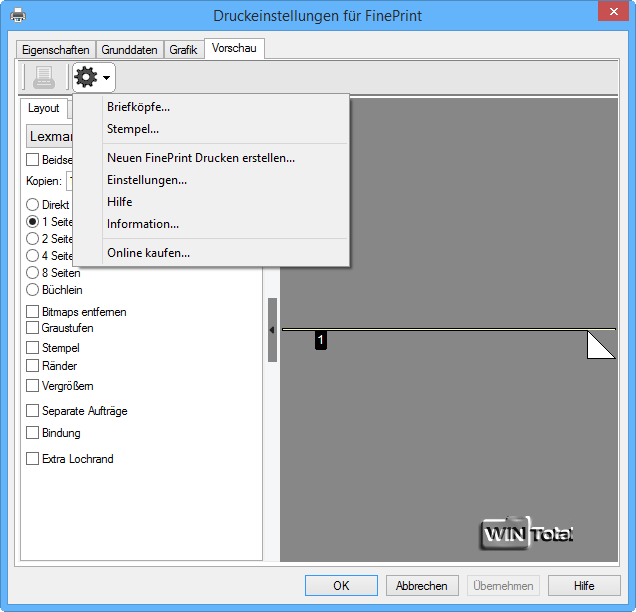636x612 pixels.
Task: Select the Büchlein radio option
Action: 32,290
